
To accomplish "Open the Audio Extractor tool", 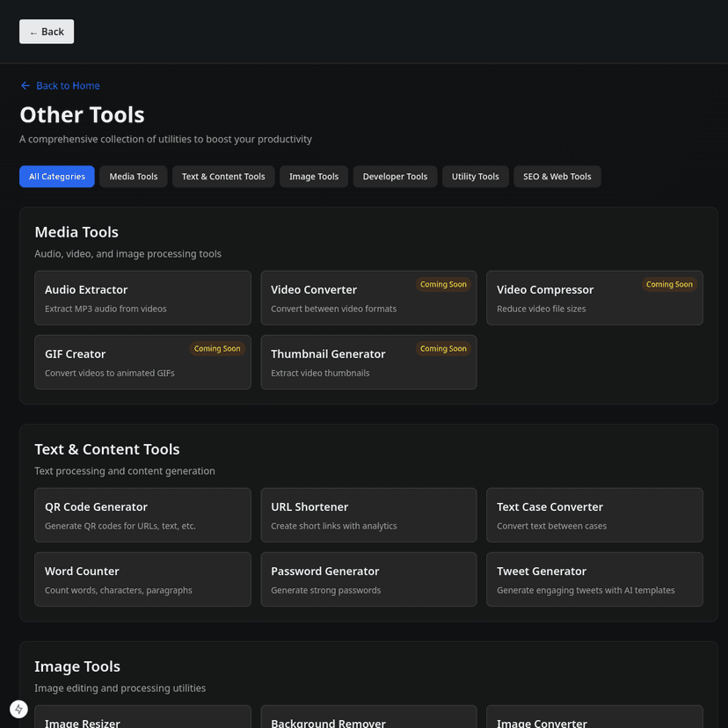I will 142,297.
